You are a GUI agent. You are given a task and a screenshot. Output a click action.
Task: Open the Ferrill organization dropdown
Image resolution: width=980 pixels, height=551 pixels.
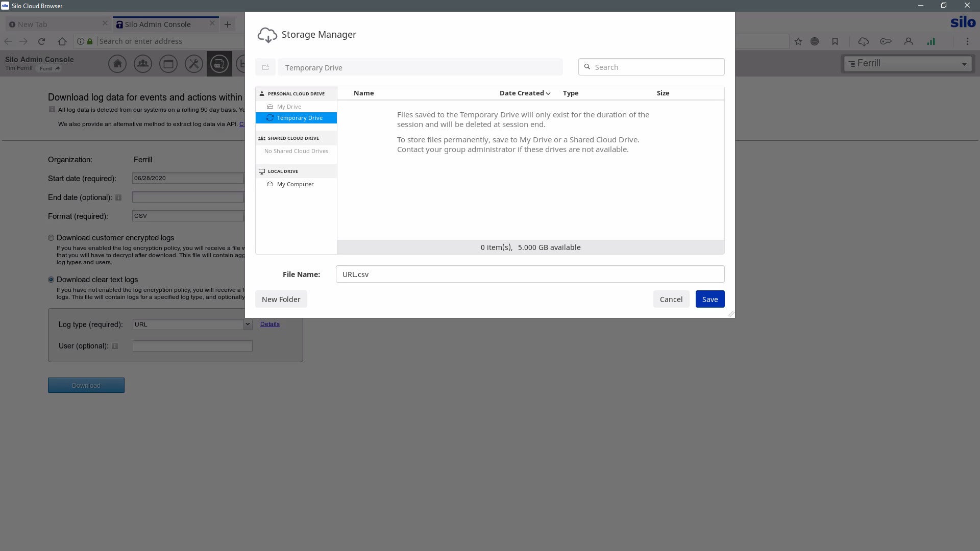[x=908, y=64]
